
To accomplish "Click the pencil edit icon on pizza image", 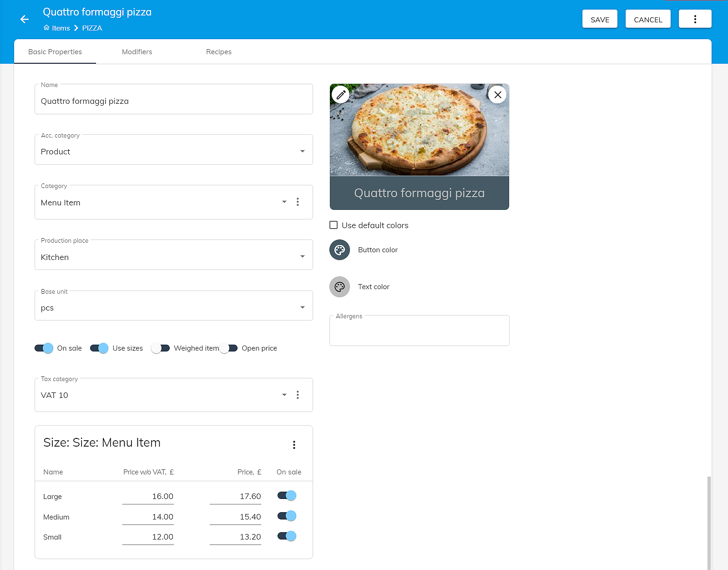I will point(341,95).
